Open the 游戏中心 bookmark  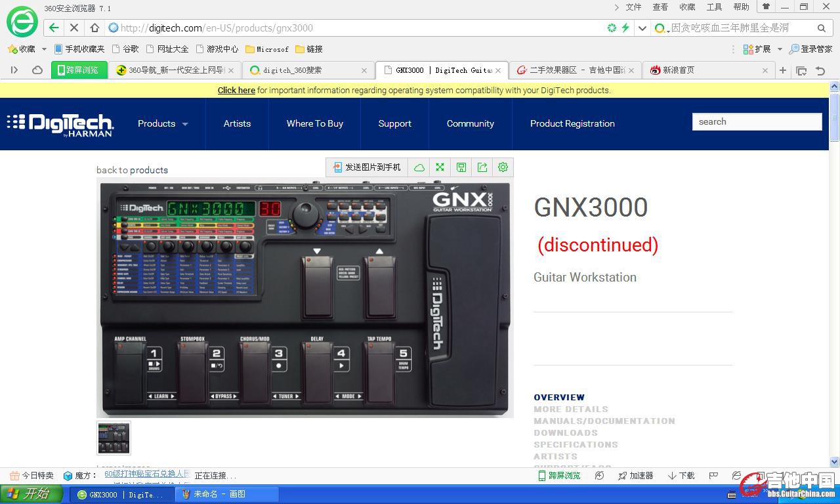click(x=217, y=49)
